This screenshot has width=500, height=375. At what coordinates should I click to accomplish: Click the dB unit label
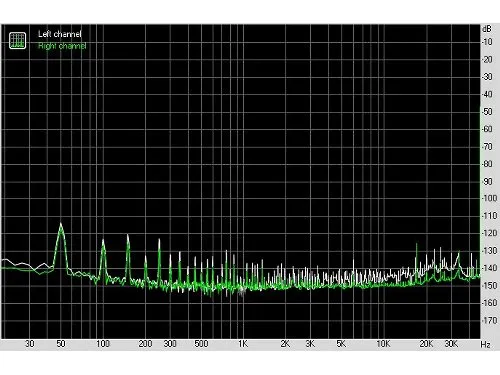coord(487,29)
